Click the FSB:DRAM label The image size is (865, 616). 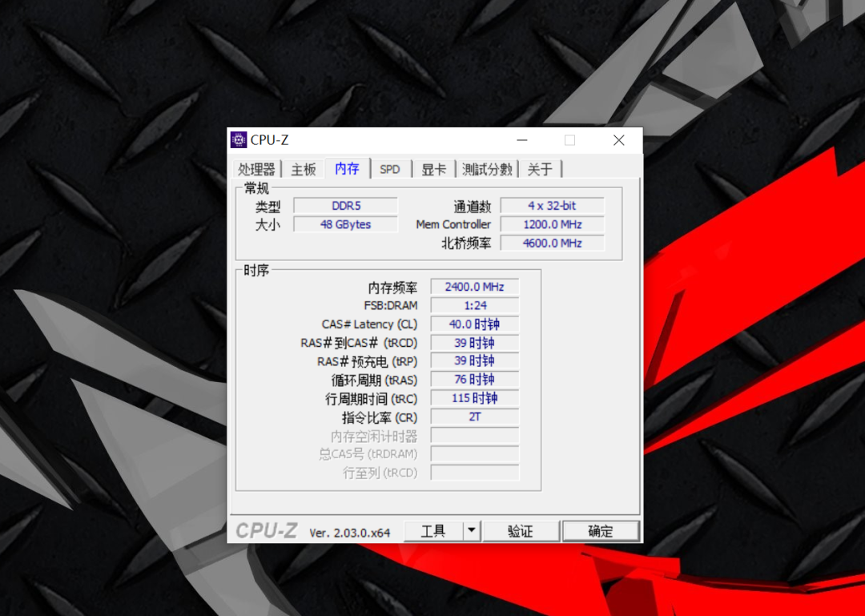click(391, 306)
